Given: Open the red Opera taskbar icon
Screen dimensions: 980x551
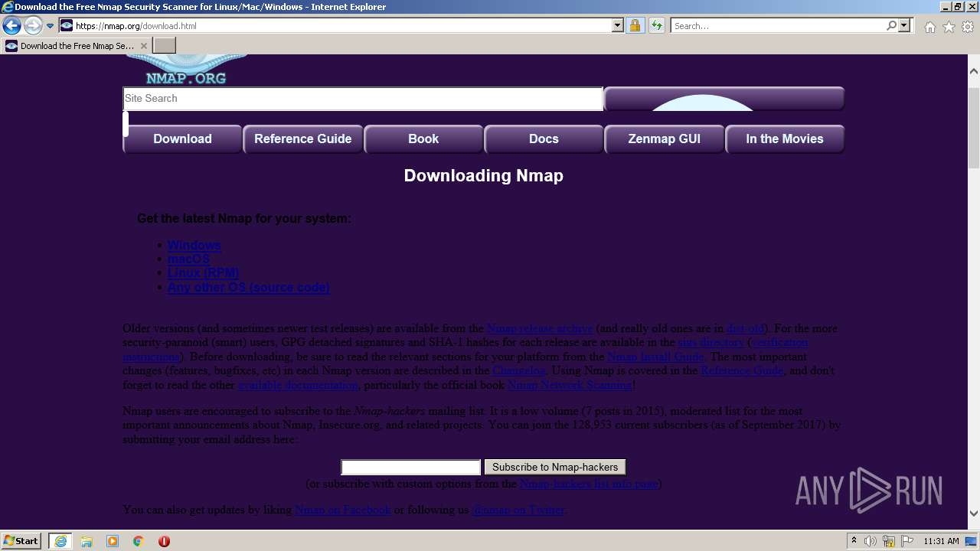Looking at the screenshot, I should [164, 541].
